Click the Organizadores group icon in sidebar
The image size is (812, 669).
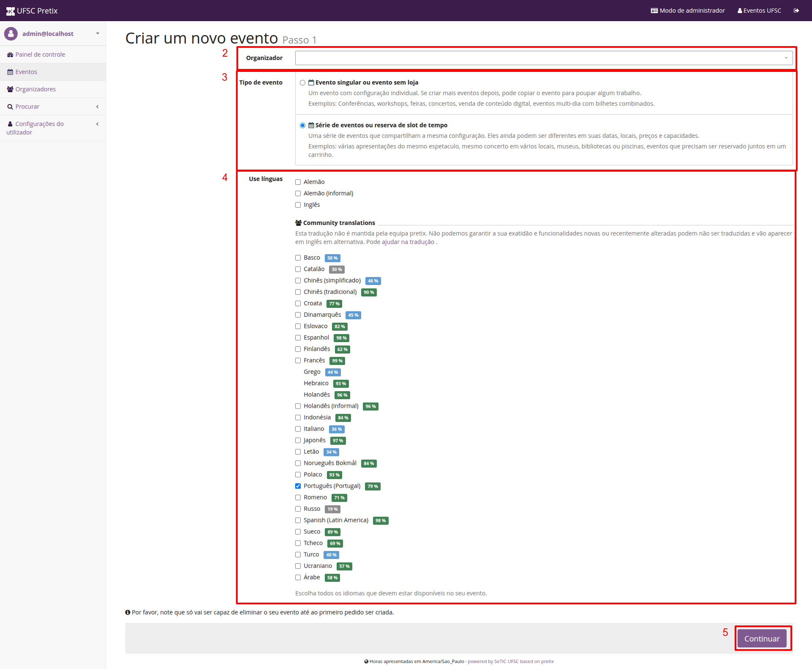point(10,89)
